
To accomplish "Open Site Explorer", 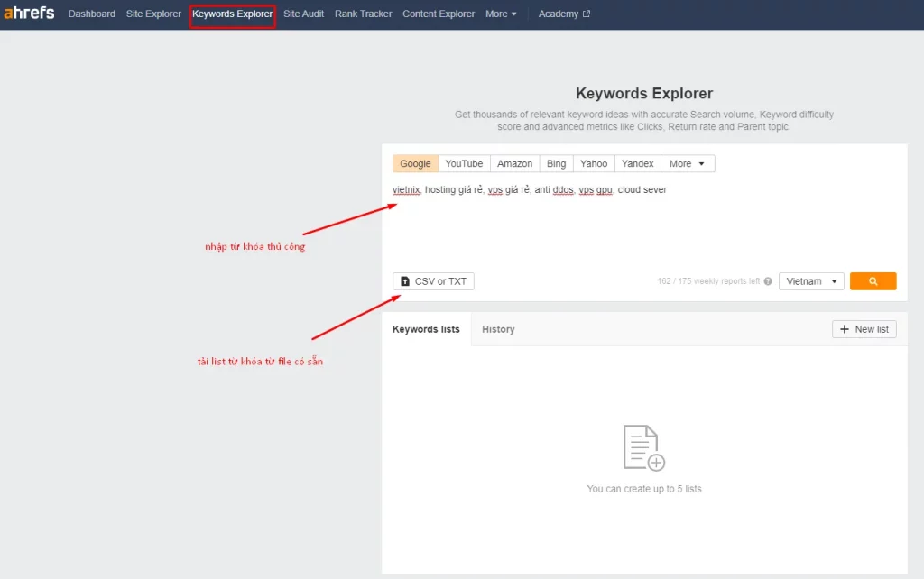I will (x=153, y=14).
